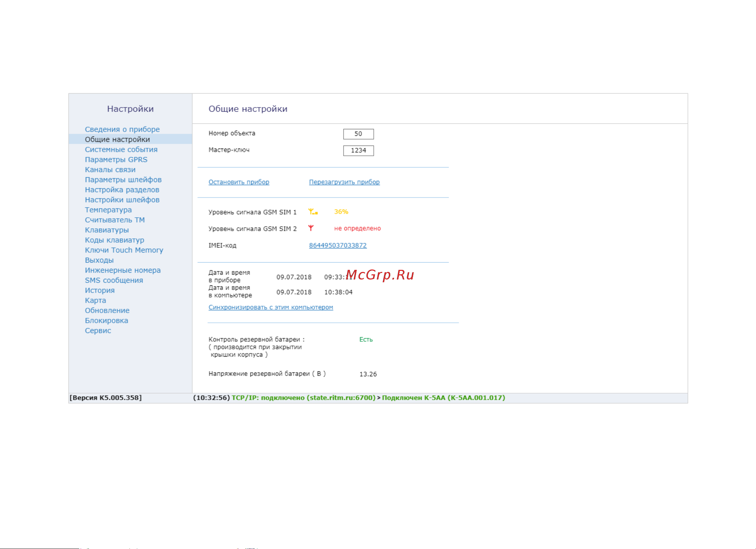This screenshot has height=549, width=756.
Task: Open Параметры шлейфов section
Action: [x=123, y=179]
